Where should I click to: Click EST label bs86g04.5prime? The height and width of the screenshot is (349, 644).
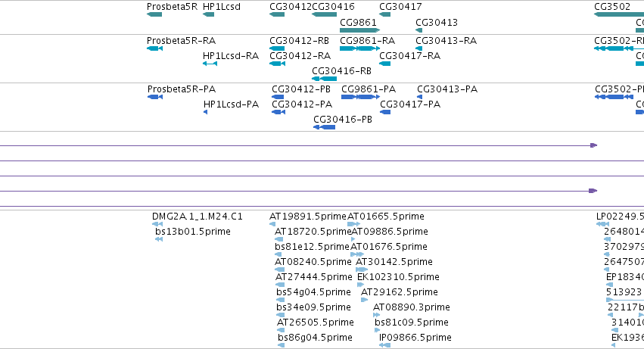tap(315, 338)
